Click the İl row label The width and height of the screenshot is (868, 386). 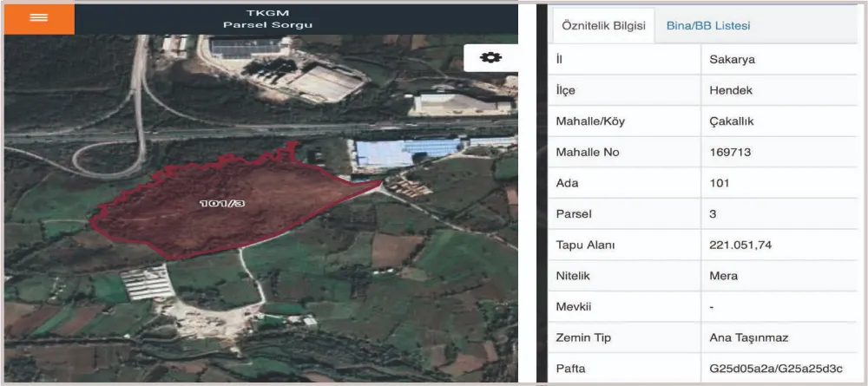point(560,60)
